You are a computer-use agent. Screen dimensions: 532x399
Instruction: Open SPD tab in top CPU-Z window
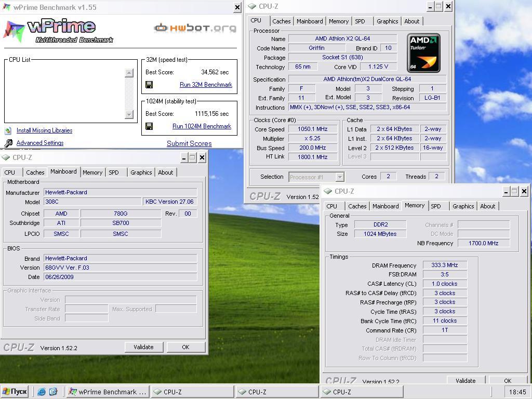pyautogui.click(x=360, y=21)
